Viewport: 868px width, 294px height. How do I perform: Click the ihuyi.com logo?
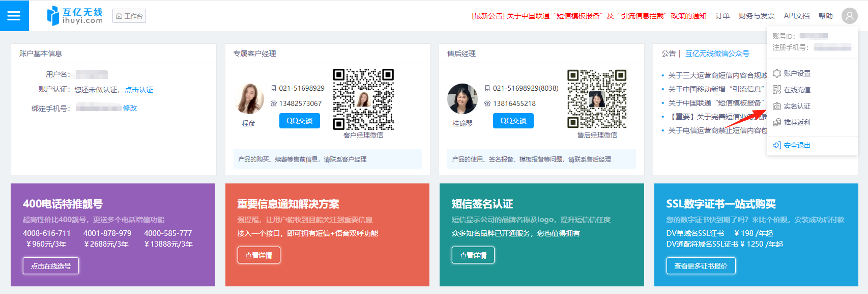75,16
